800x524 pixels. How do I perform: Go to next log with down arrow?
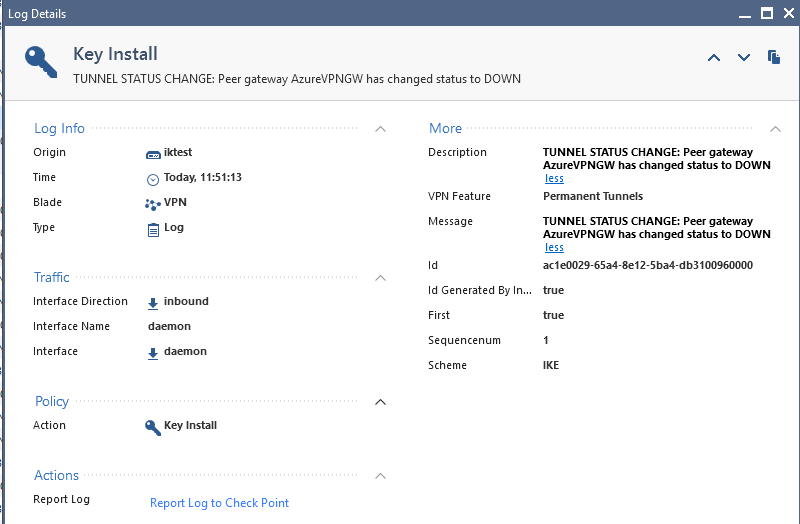click(744, 58)
